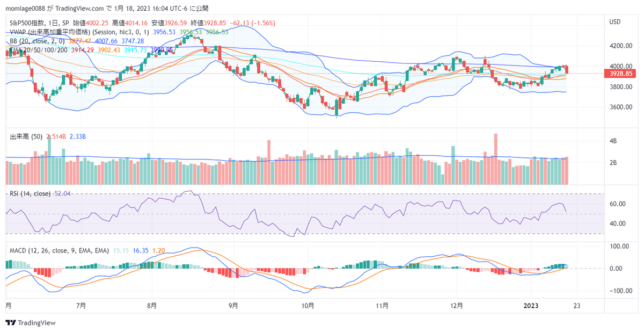
Task: Click the EMA value 3902.43
Action: click(x=109, y=50)
